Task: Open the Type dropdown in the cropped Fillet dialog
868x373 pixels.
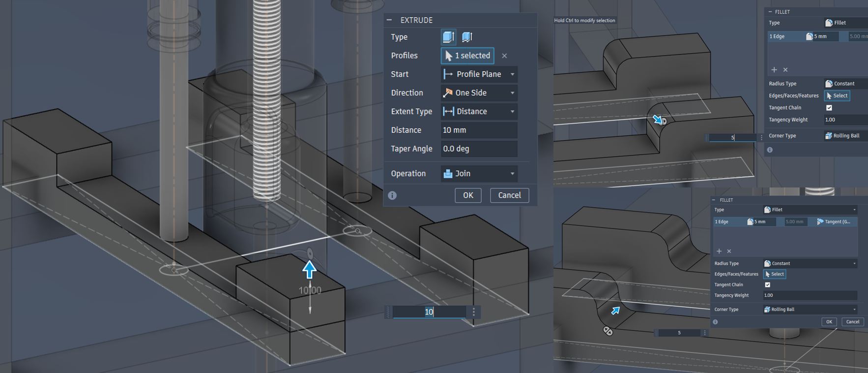Action: (845, 23)
